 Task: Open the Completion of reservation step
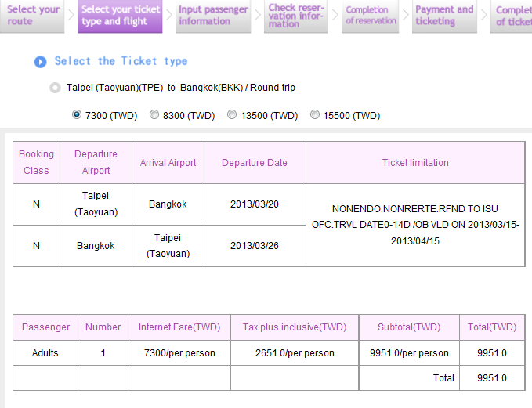pyautogui.click(x=370, y=16)
